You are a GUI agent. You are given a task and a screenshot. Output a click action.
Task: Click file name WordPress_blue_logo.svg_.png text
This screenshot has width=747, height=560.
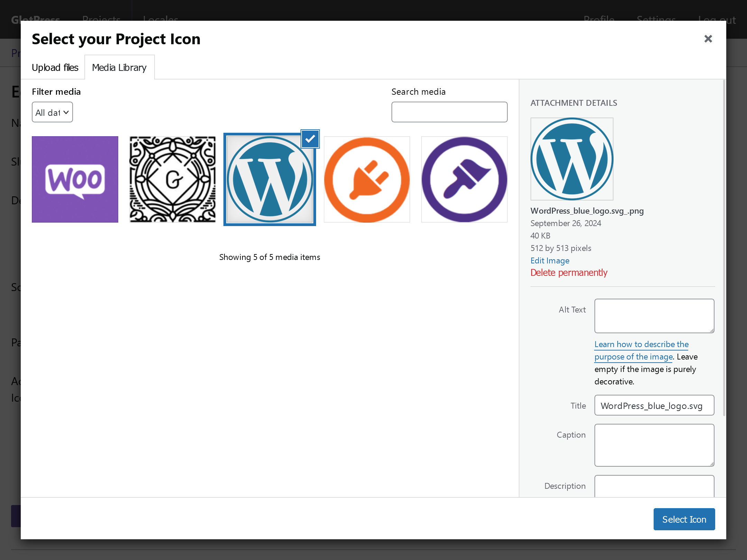click(x=587, y=211)
